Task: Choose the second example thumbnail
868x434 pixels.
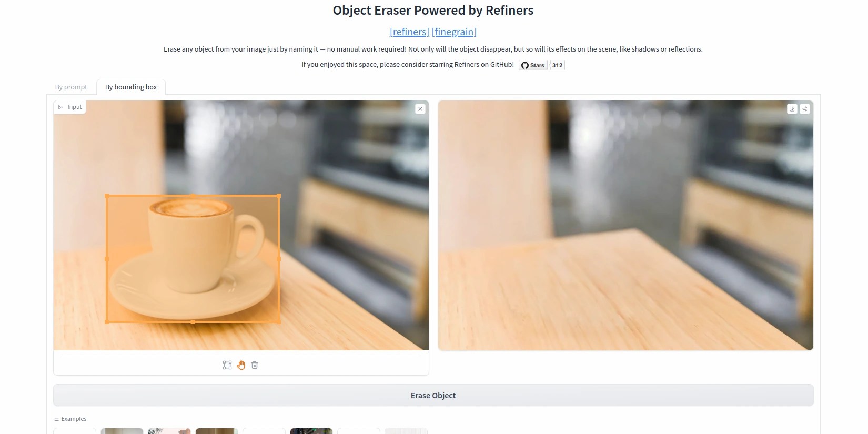Action: (122, 431)
